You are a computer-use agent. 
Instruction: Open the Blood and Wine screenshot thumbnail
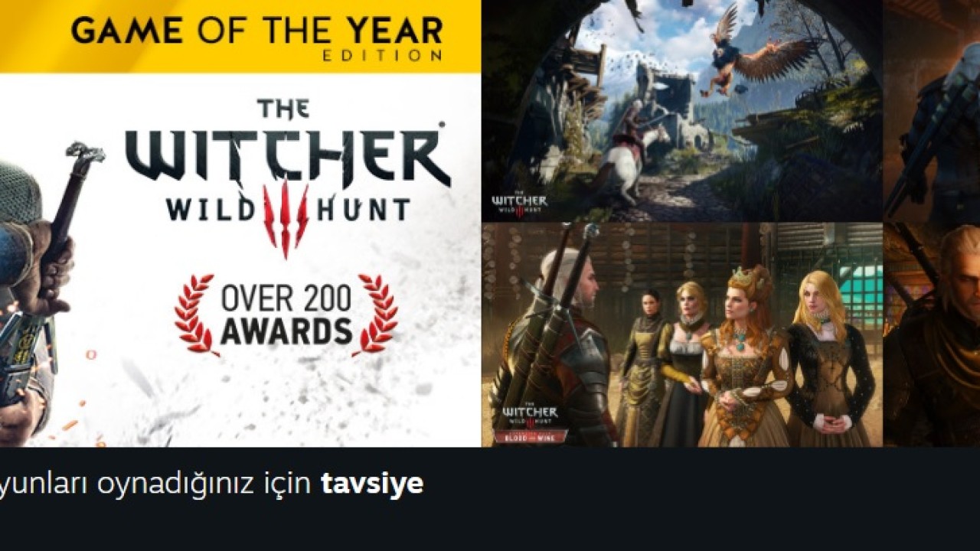click(682, 335)
